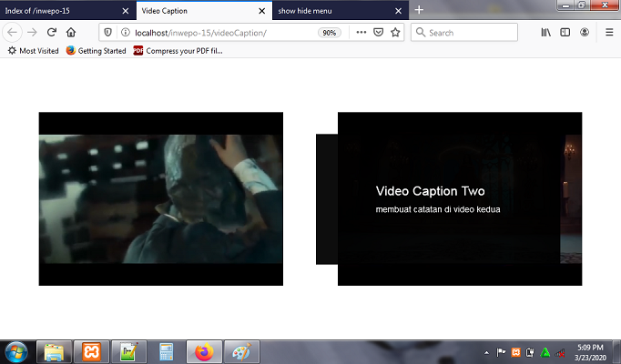Show site information for localhost
The height and width of the screenshot is (364, 621).
[x=125, y=33]
